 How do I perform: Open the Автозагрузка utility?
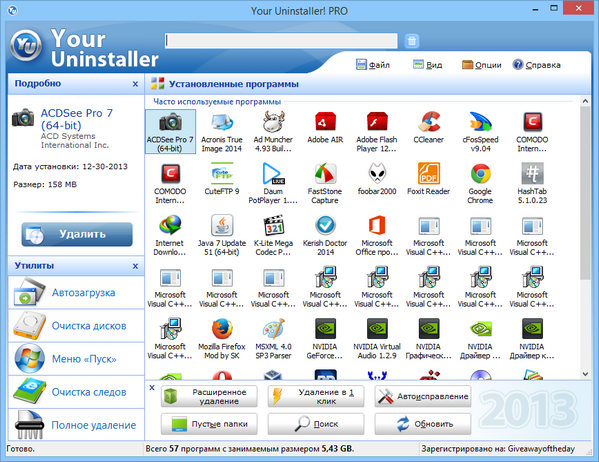click(76, 292)
